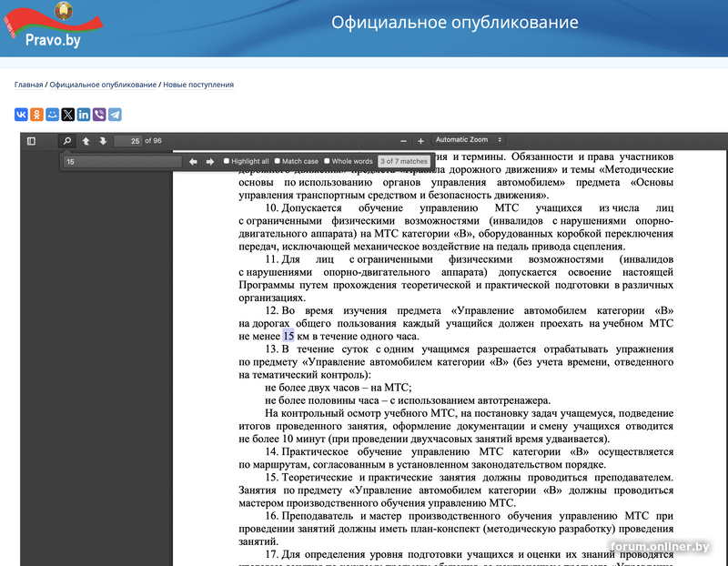Share page via VK icon
The image size is (728, 566).
point(21,115)
